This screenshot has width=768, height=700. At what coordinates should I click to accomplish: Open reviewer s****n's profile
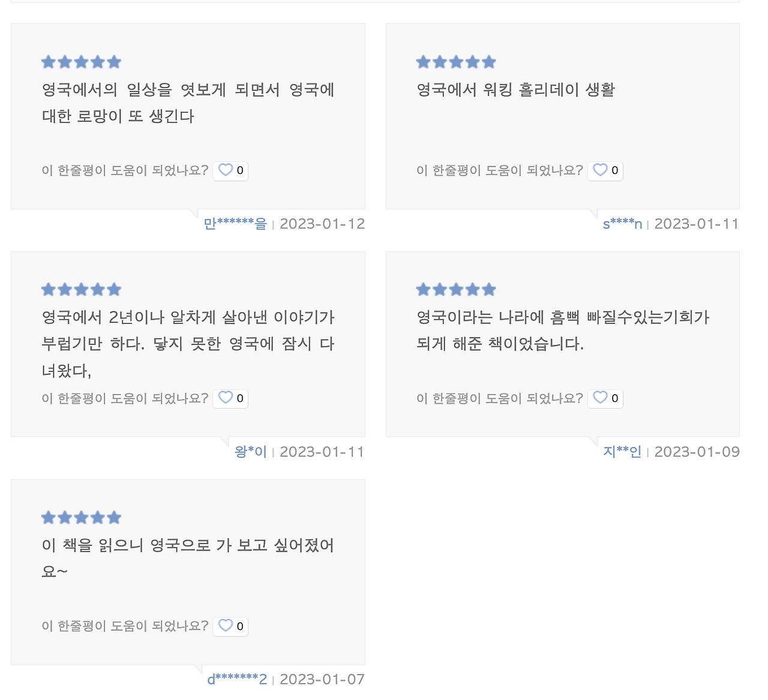coord(623,223)
